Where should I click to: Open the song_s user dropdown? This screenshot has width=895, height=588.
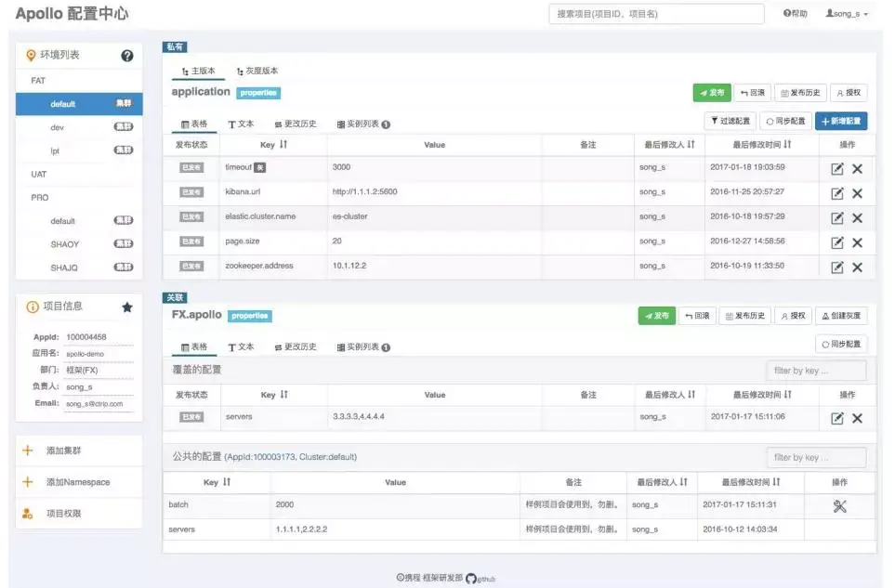click(x=847, y=14)
